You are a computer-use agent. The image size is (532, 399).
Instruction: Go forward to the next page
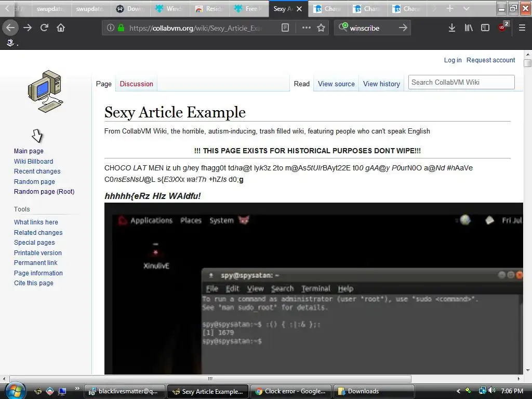(x=28, y=28)
